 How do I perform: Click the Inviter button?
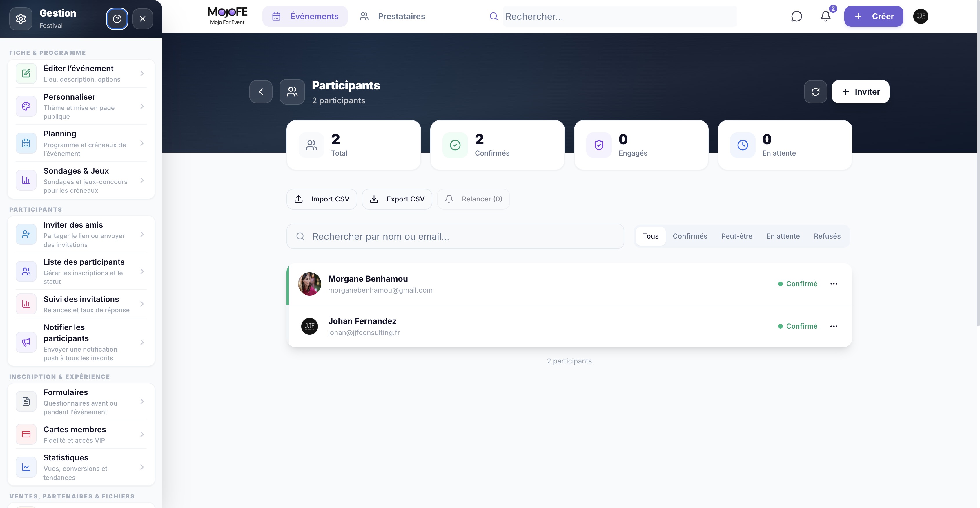860,92
